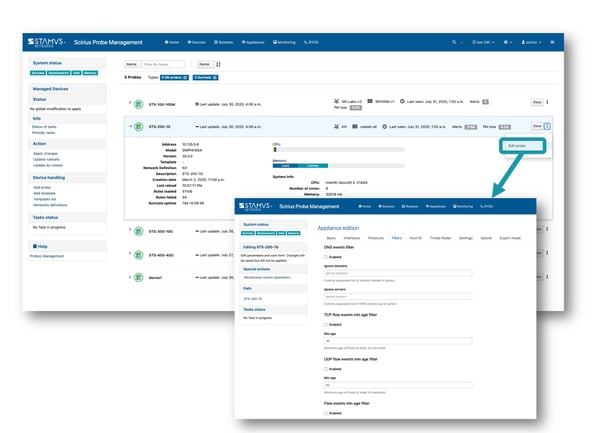The width and height of the screenshot is (600, 433).
Task: Enable Flow events min age filter checkbox
Action: pos(326,413)
